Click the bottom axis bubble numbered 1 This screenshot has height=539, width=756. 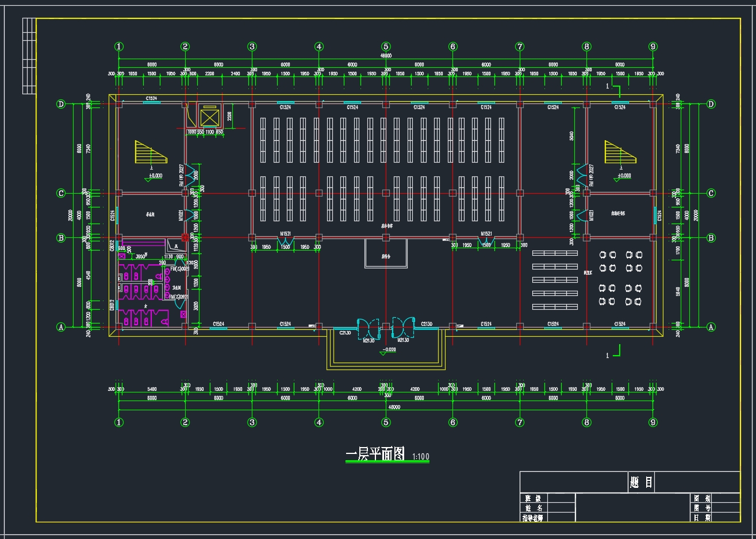coord(119,422)
